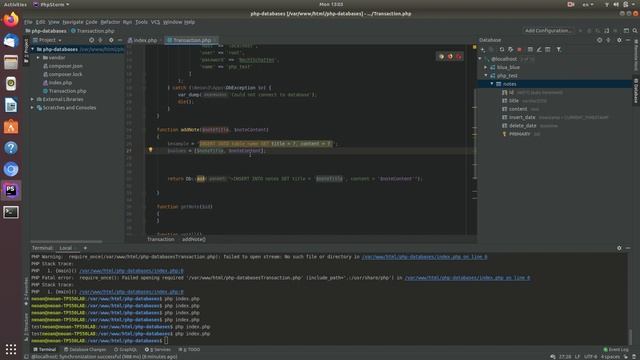Image resolution: width=640 pixels, height=360 pixels.
Task: Open Firefox from the Ubuntu dock
Action: (11, 20)
